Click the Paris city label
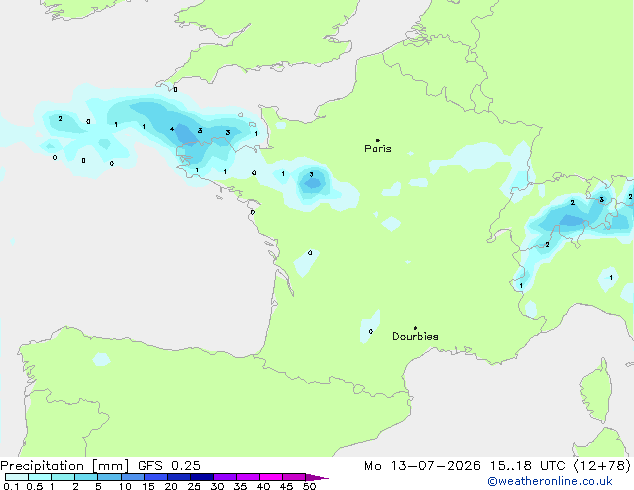The image size is (634, 490). pos(378,149)
